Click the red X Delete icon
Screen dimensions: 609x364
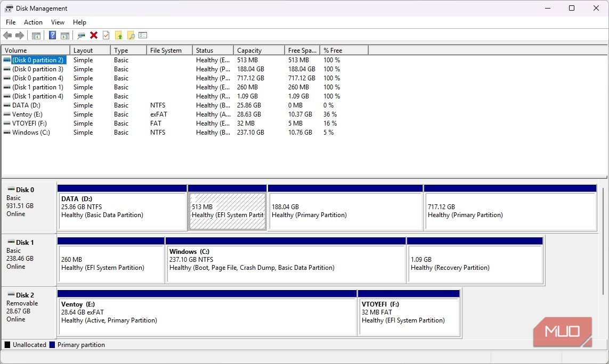[94, 35]
